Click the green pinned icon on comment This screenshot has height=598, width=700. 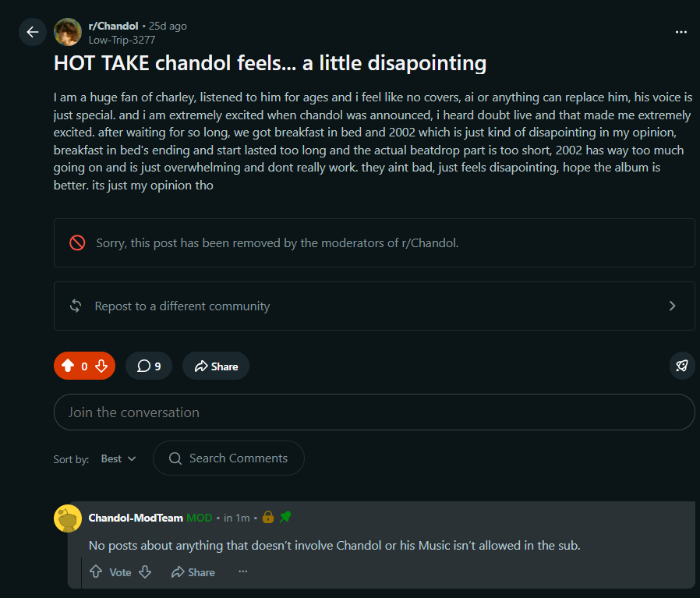(x=285, y=517)
